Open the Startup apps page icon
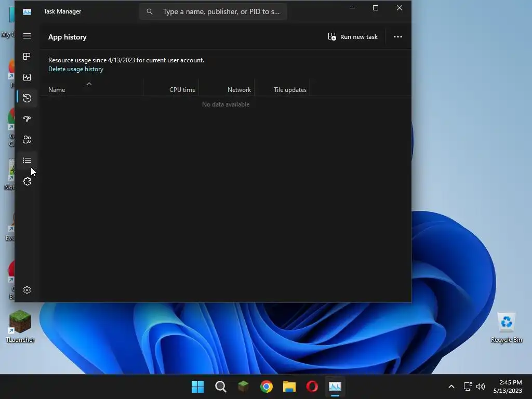The image size is (532, 399). click(x=27, y=119)
